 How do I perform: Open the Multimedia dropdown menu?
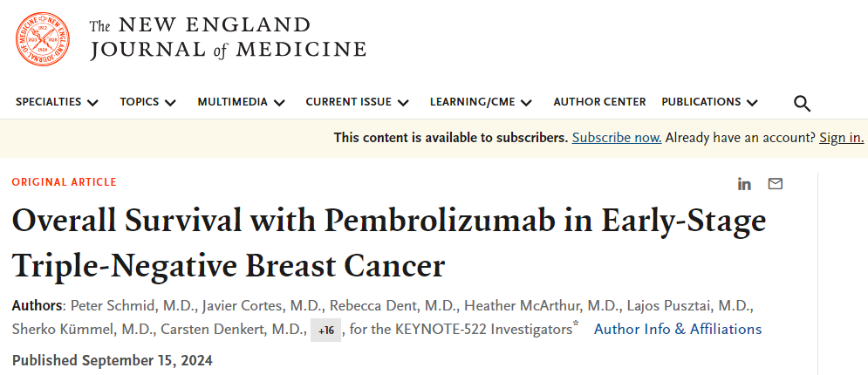[242, 102]
